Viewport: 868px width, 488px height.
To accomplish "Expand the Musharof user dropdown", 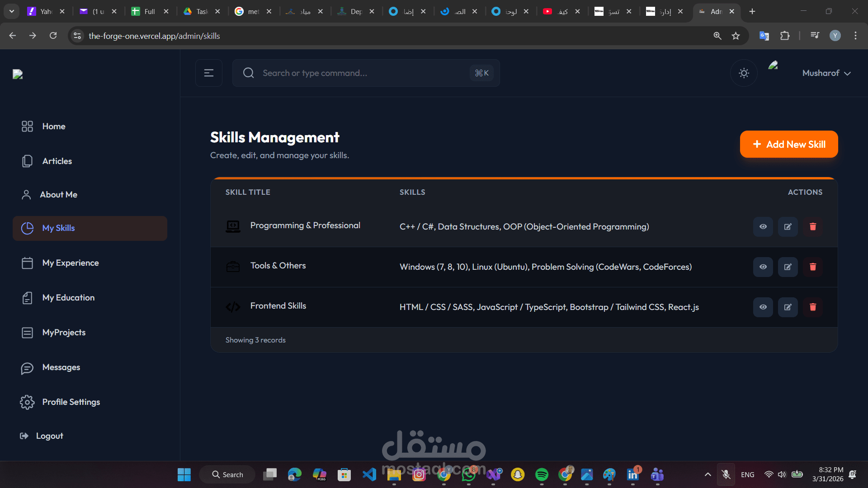I will coord(826,73).
